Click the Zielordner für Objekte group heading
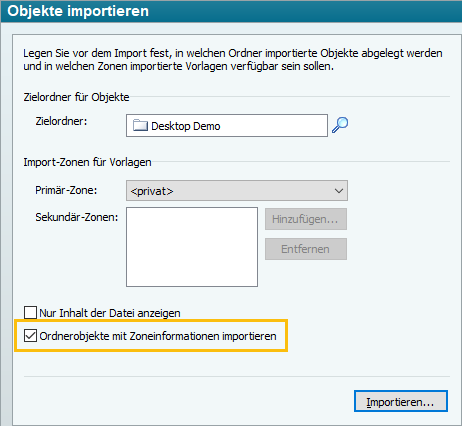Viewport: 462px width, 426px height. pos(76,97)
